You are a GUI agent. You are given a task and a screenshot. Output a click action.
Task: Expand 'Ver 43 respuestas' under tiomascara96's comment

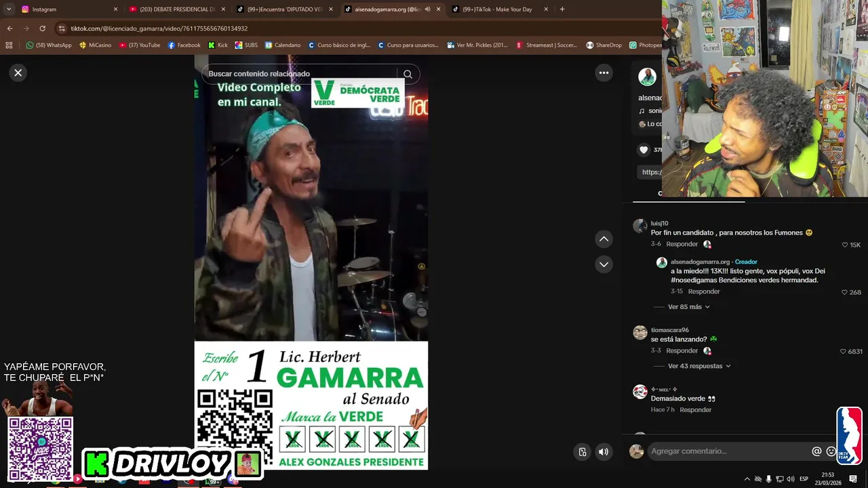(x=699, y=366)
